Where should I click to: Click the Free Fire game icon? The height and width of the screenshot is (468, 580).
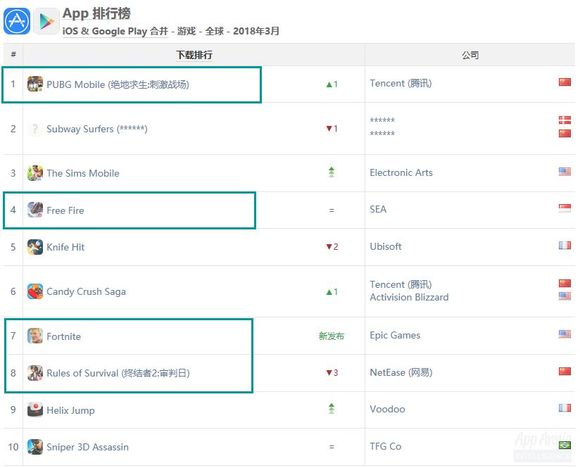[35, 210]
